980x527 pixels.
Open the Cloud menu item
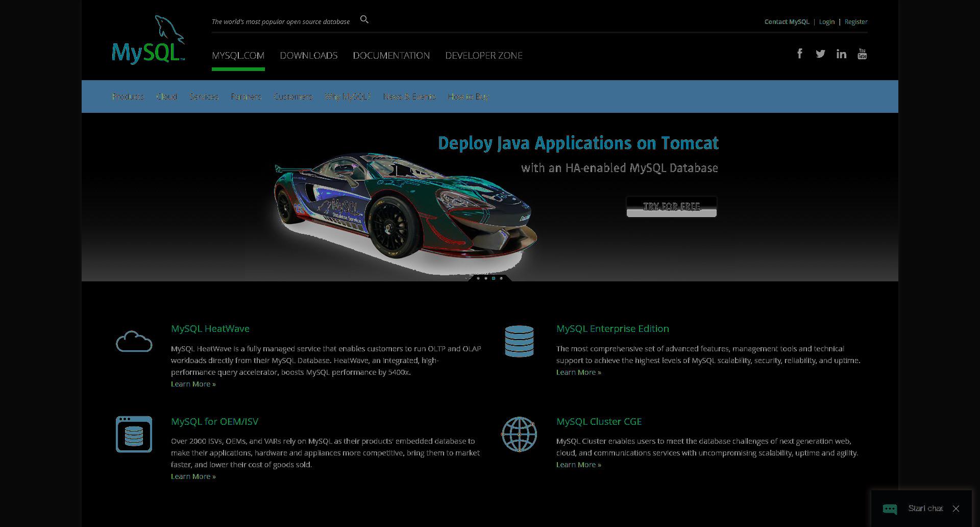(x=166, y=97)
